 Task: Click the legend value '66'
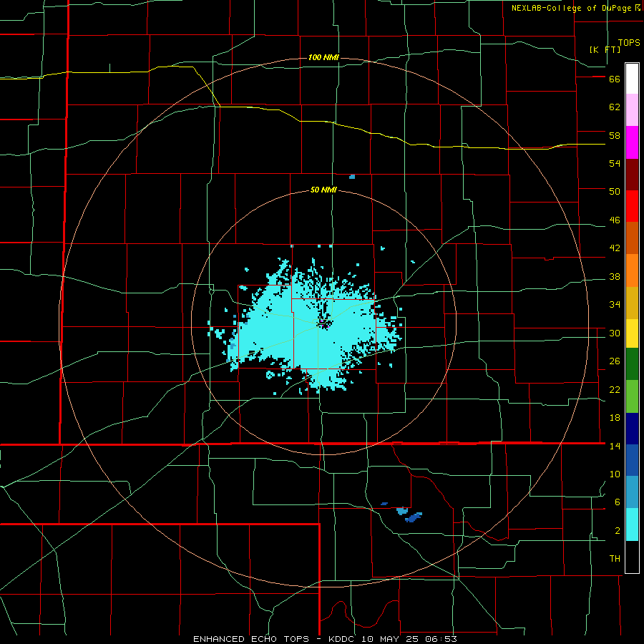(x=615, y=79)
